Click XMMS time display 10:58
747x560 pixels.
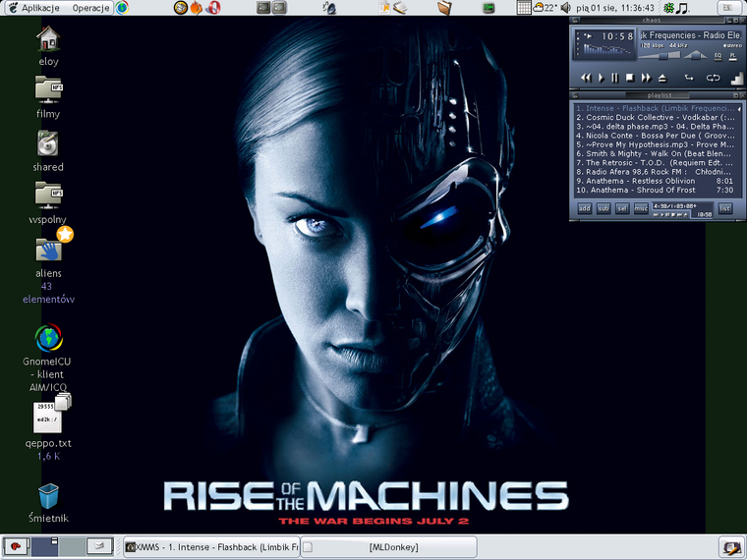pos(617,36)
